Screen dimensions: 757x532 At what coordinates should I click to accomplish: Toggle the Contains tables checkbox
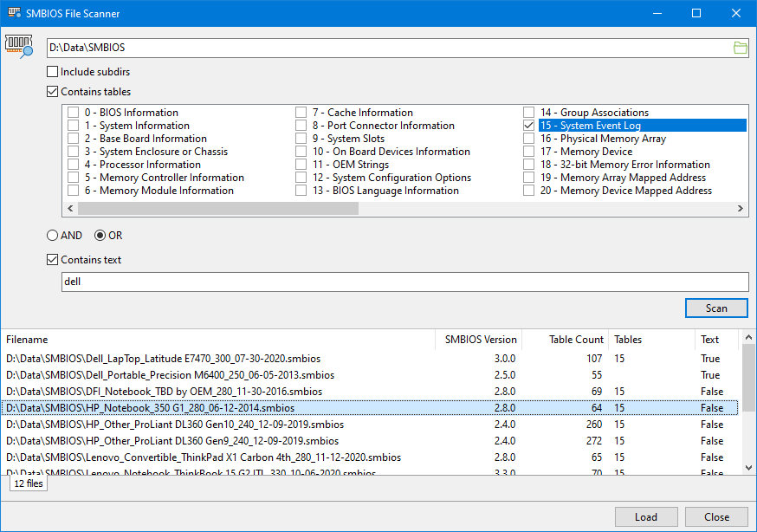[52, 92]
